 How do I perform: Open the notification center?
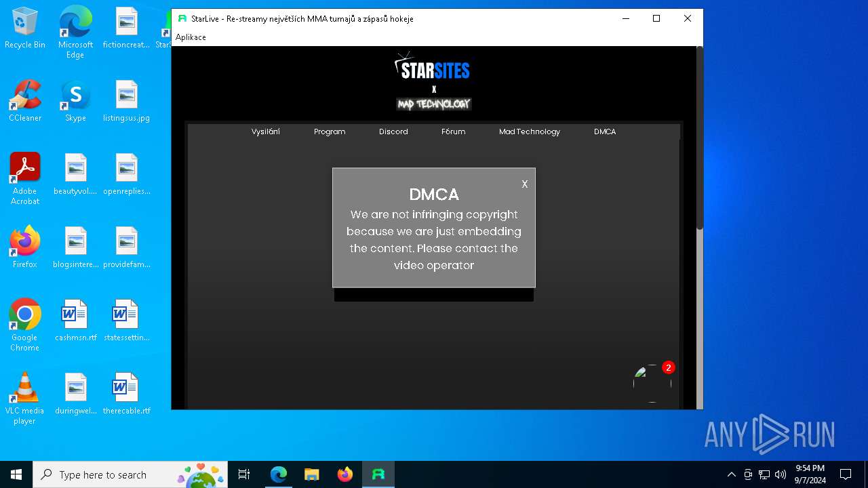(846, 474)
